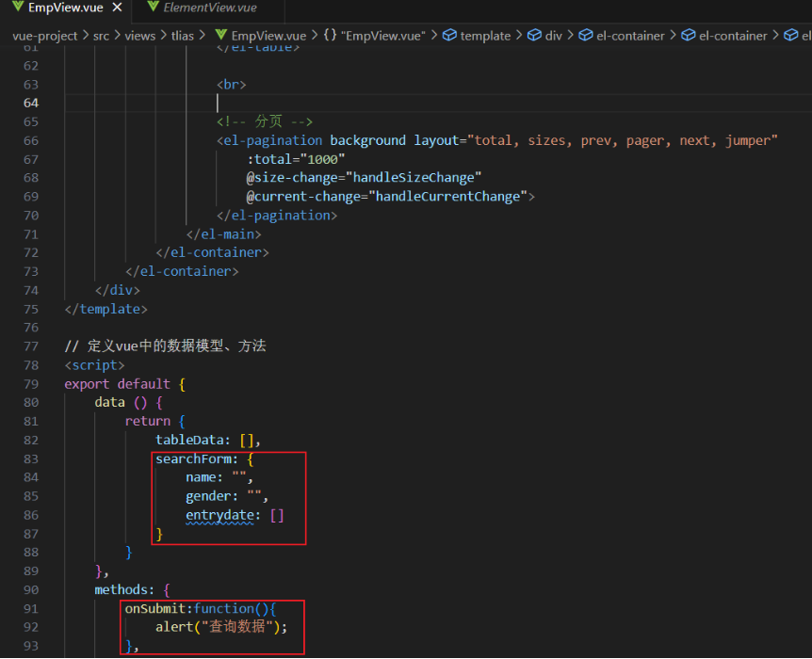
Task: Close the EmpView.vue editor tab
Action: click(x=117, y=8)
